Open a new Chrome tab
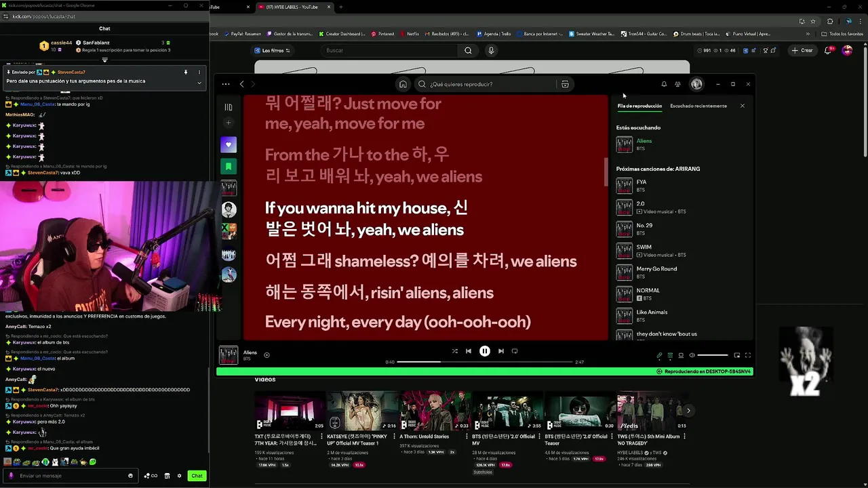 tap(340, 7)
